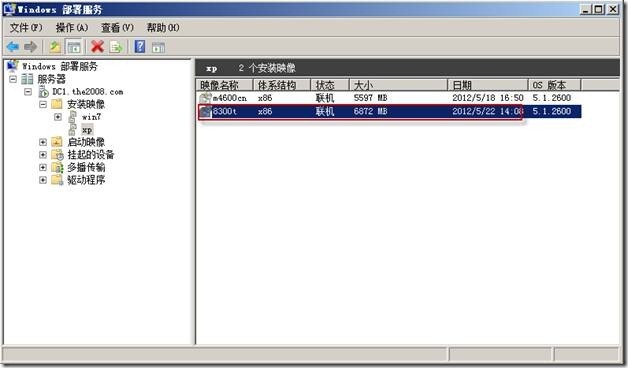Open the 文件(F) menu
The image size is (628, 368).
click(26, 27)
